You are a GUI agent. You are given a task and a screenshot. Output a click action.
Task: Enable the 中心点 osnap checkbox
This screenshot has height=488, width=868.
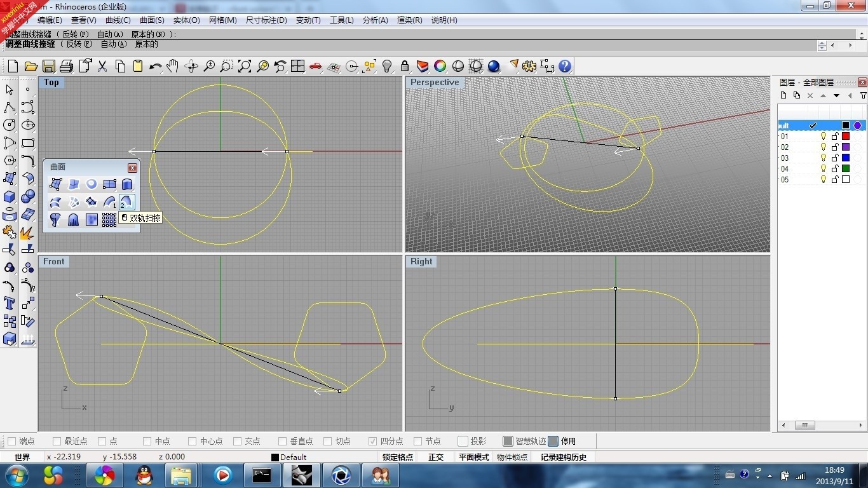192,441
